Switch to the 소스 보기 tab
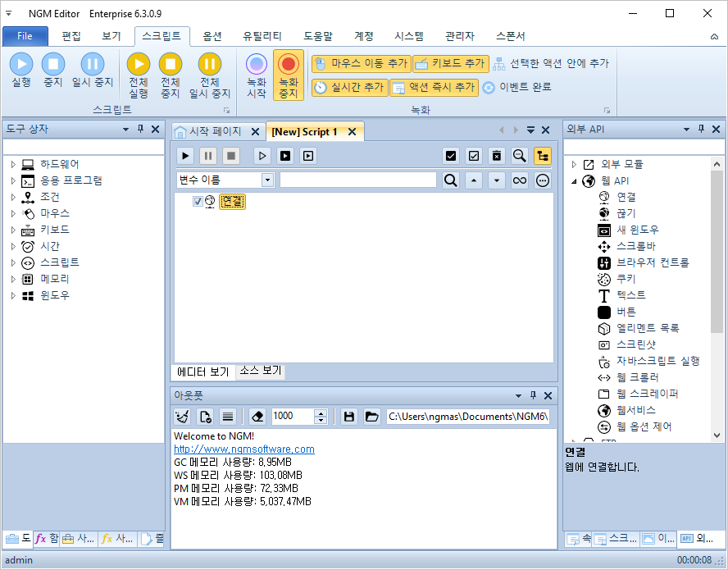 [261, 371]
